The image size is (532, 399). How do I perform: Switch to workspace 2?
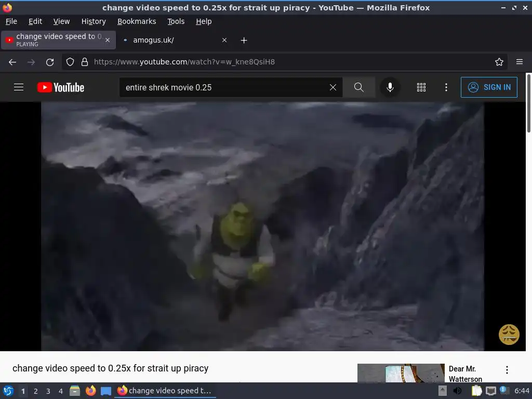coord(36,391)
